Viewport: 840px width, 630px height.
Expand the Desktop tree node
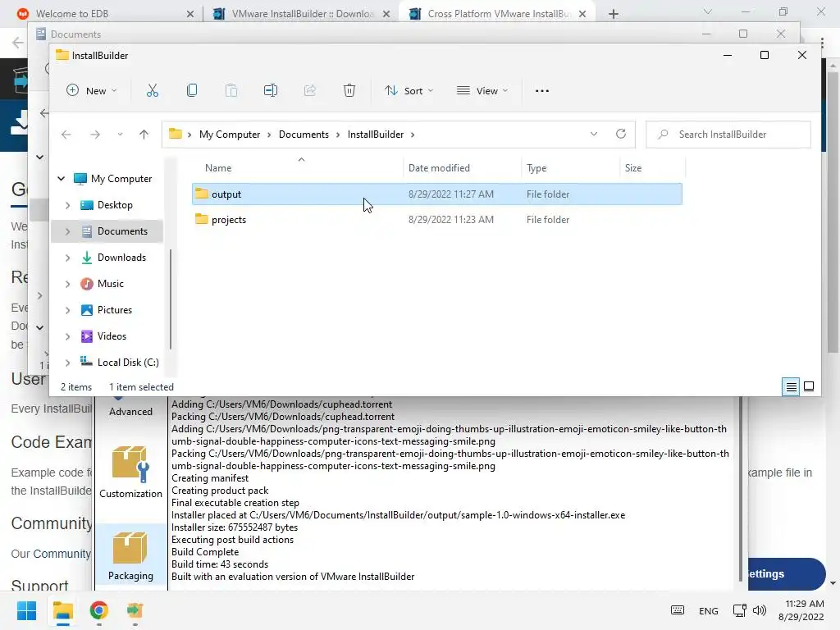tap(67, 205)
